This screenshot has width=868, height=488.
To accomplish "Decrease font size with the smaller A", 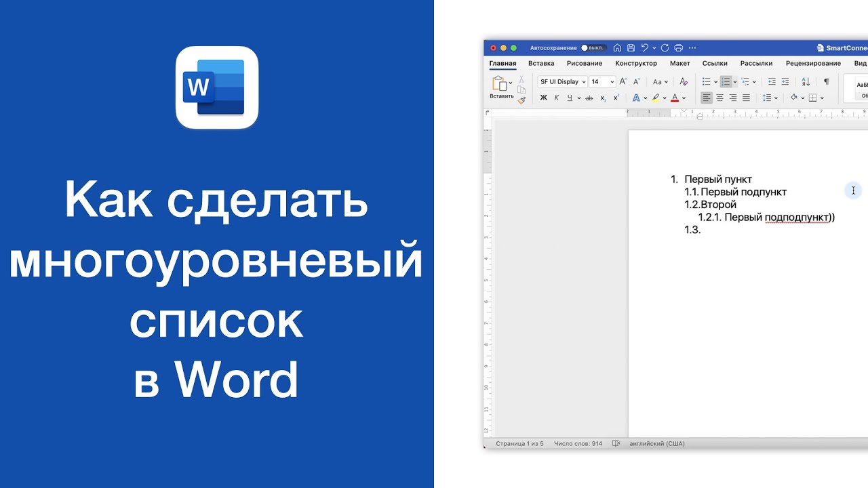I will [x=636, y=81].
